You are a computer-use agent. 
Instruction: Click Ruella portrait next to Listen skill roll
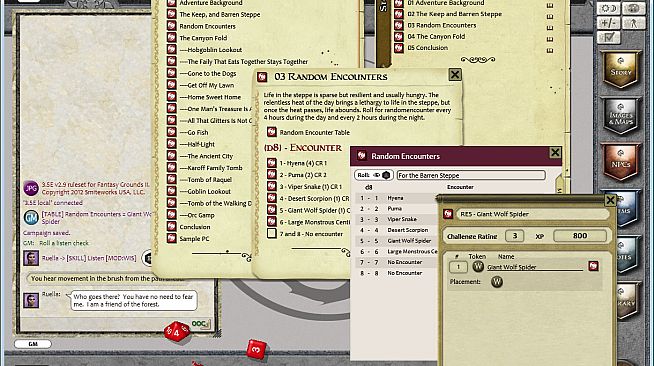coord(31,258)
